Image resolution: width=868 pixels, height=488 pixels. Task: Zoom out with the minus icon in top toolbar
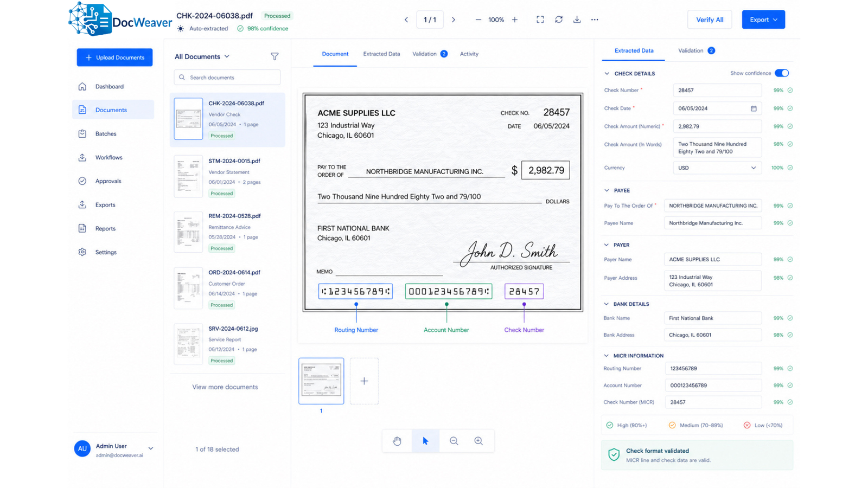478,20
